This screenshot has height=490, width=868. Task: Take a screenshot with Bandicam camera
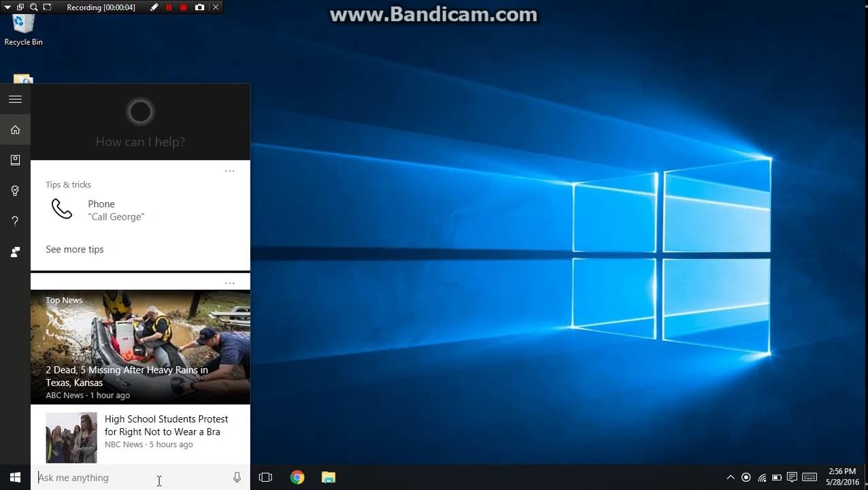click(199, 7)
